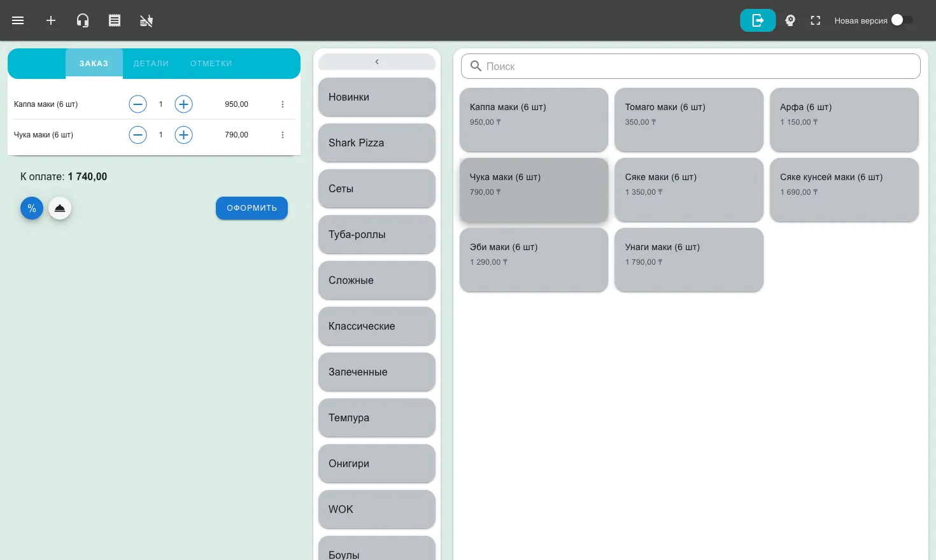The height and width of the screenshot is (560, 936).
Task: Click the Поиск search field
Action: point(690,66)
